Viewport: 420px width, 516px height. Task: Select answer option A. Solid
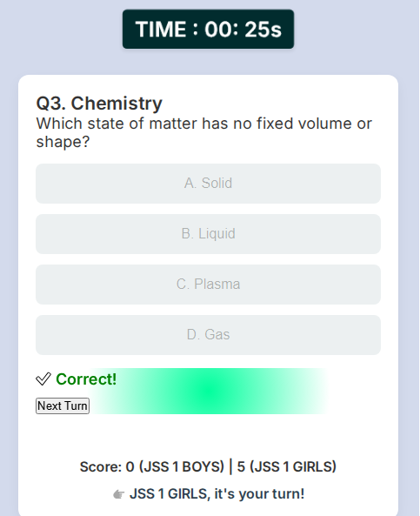pos(208,184)
